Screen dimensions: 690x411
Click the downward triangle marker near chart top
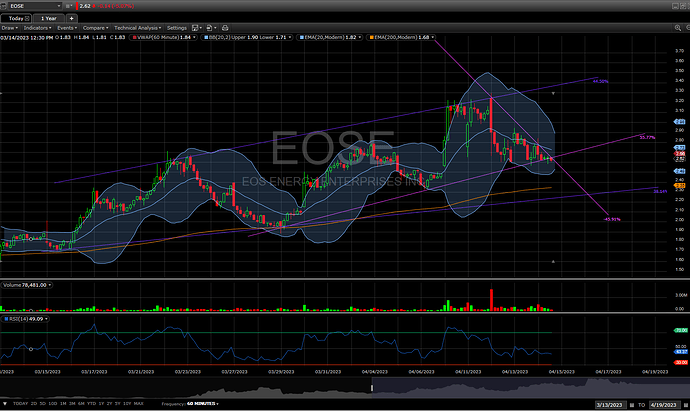pyautogui.click(x=553, y=93)
